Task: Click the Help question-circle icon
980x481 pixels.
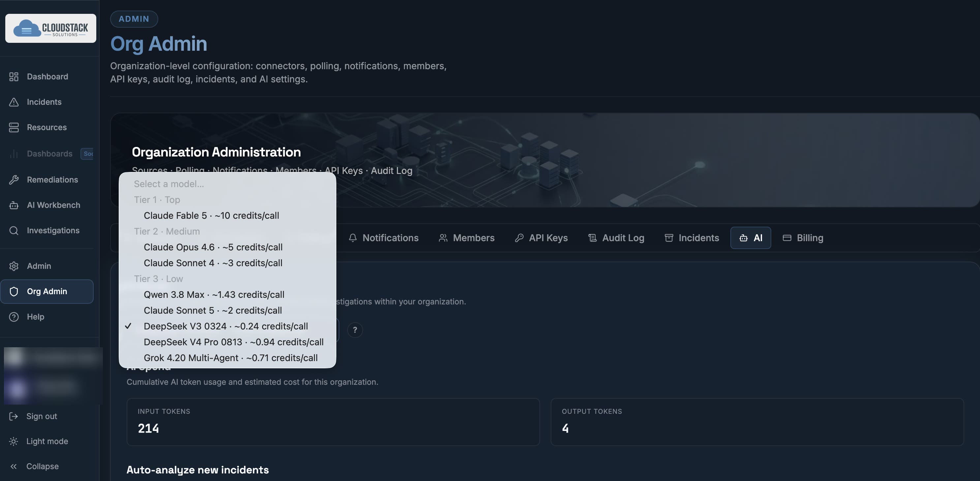Action: point(14,317)
